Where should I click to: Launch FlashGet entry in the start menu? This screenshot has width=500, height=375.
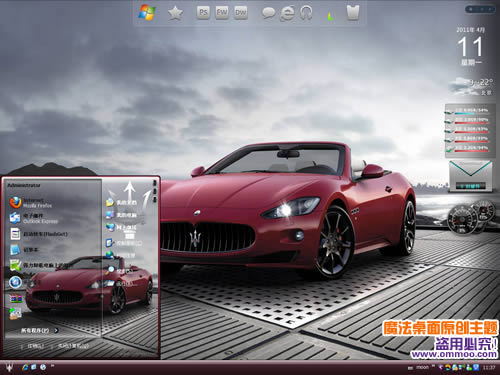point(38,234)
